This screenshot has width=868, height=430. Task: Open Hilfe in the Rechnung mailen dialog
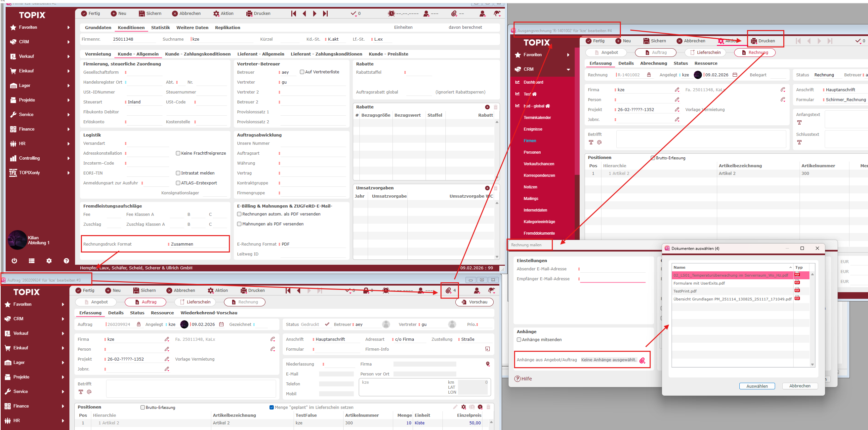tap(523, 379)
